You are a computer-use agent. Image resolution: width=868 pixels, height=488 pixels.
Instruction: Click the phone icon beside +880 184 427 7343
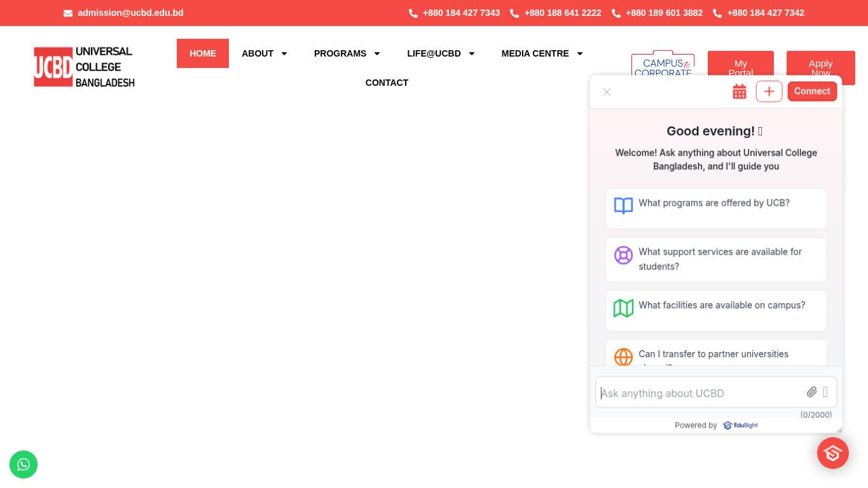pos(413,13)
